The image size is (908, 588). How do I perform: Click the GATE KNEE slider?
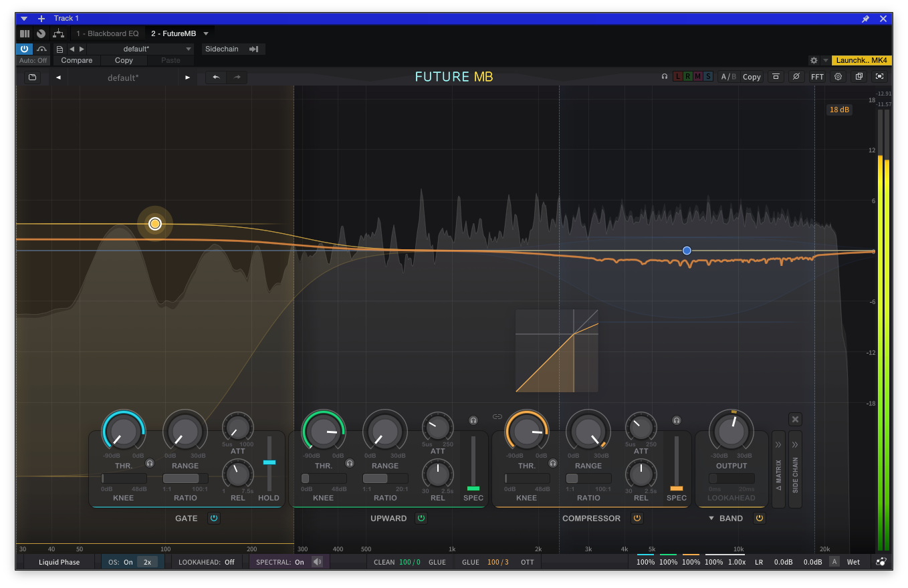124,478
